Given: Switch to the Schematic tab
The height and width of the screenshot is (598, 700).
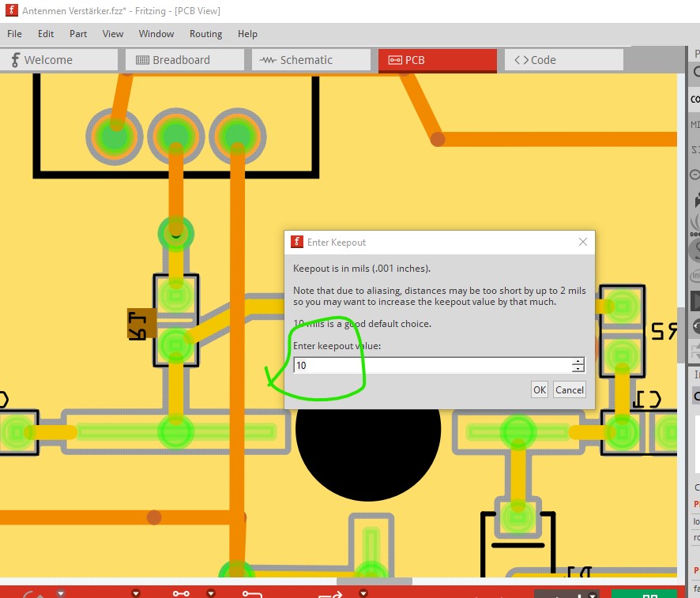Looking at the screenshot, I should pos(307,60).
